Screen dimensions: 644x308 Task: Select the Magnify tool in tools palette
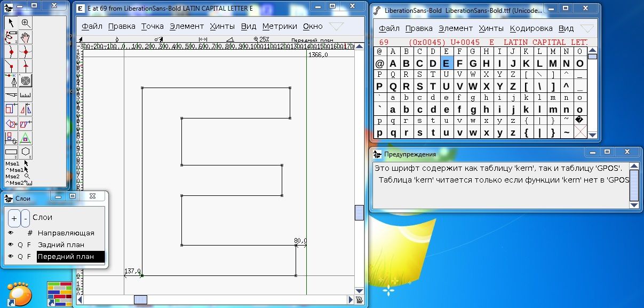pyautogui.click(x=26, y=22)
